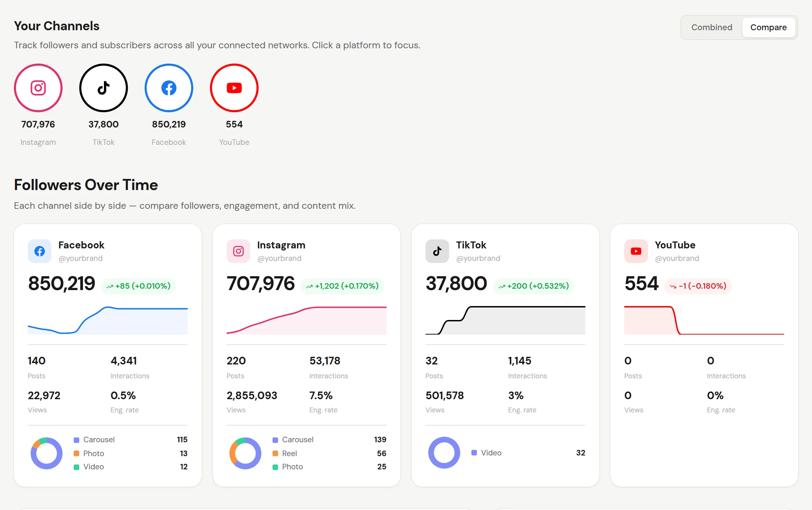Click the TikTok content mix donut chart
Image resolution: width=812 pixels, height=510 pixels.
(x=444, y=453)
